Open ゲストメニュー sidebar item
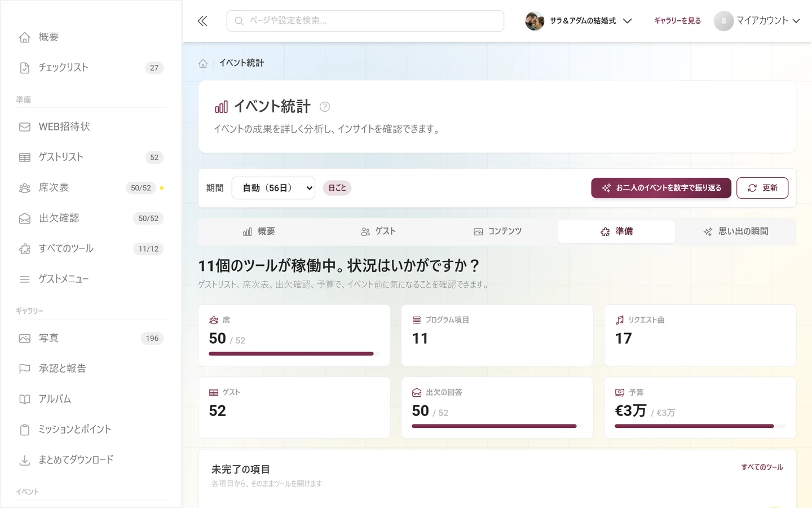 click(91, 279)
